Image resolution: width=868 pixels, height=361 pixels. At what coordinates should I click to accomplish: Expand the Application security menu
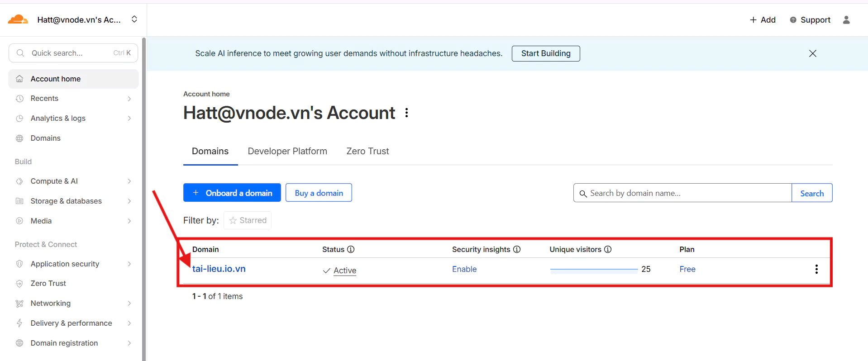point(129,264)
